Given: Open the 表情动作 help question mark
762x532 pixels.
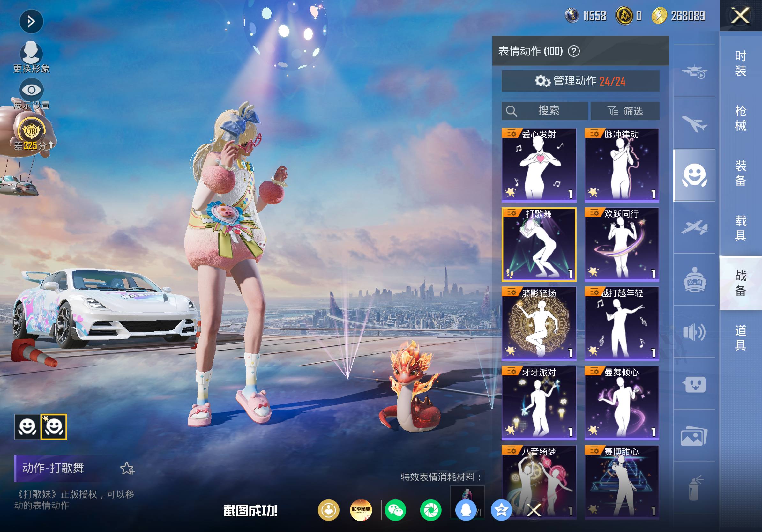Looking at the screenshot, I should click(x=574, y=51).
